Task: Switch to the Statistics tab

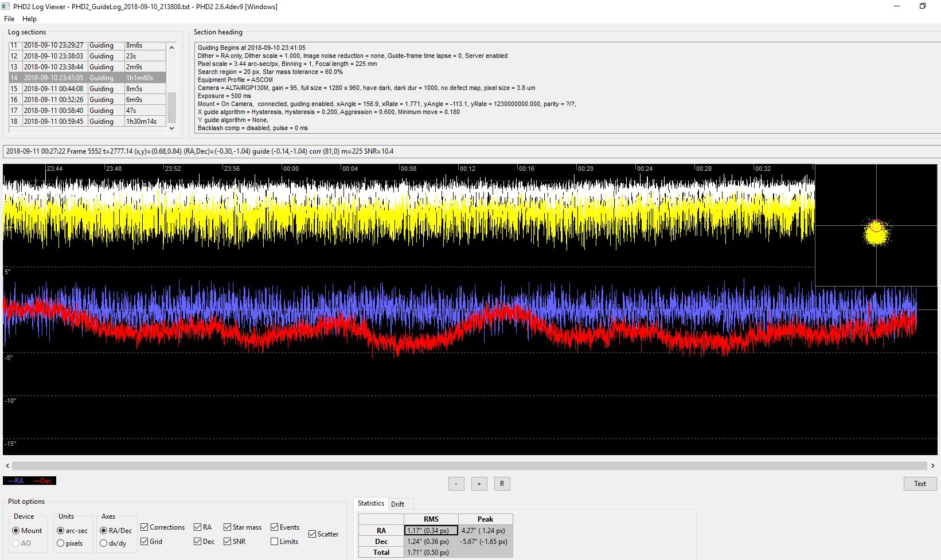Action: (x=371, y=503)
